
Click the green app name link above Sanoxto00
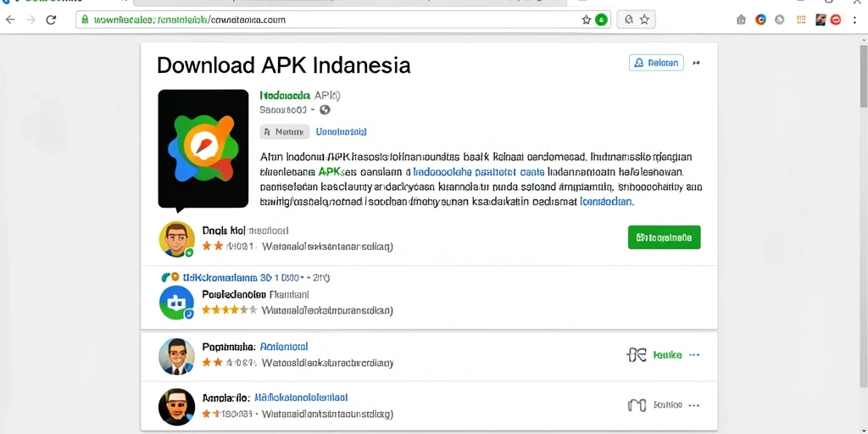click(x=285, y=95)
